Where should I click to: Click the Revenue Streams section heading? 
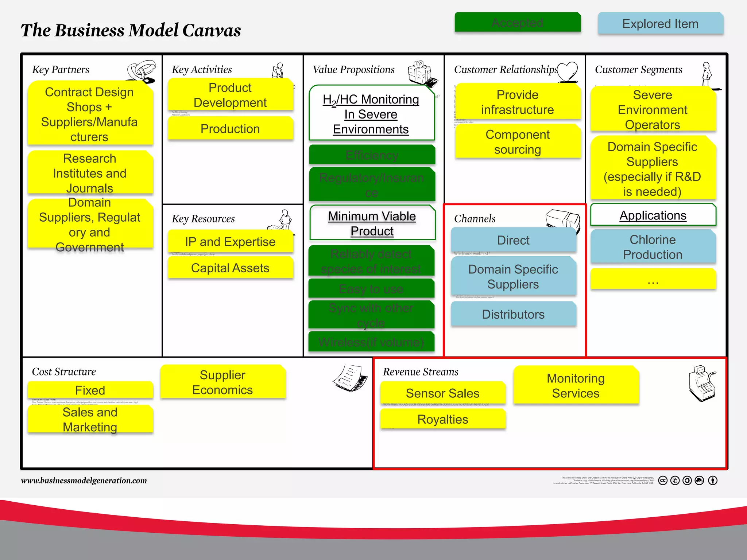point(421,372)
